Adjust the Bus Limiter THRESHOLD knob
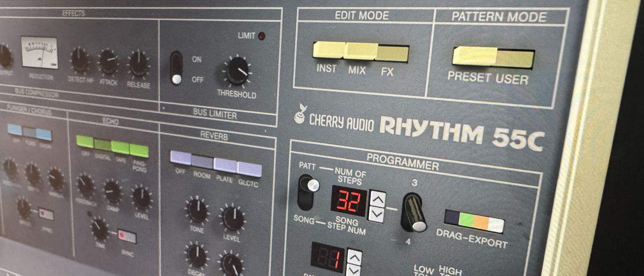 pos(238,72)
